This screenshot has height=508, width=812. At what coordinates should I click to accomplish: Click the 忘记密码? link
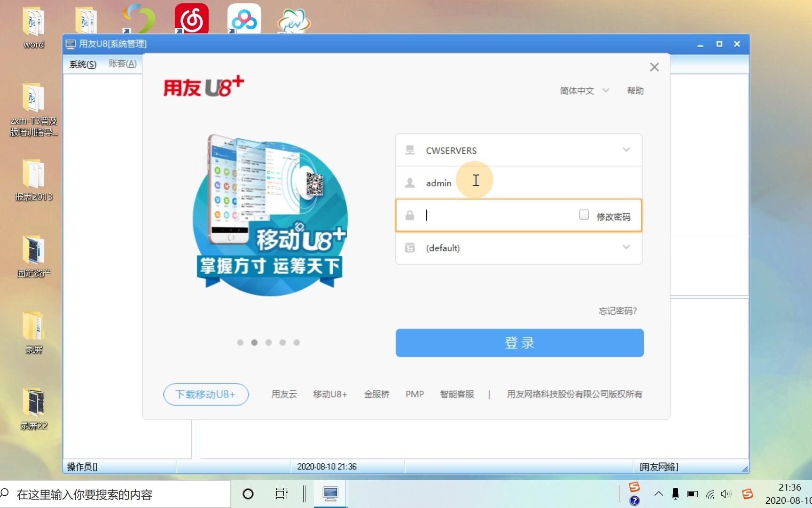tap(617, 311)
